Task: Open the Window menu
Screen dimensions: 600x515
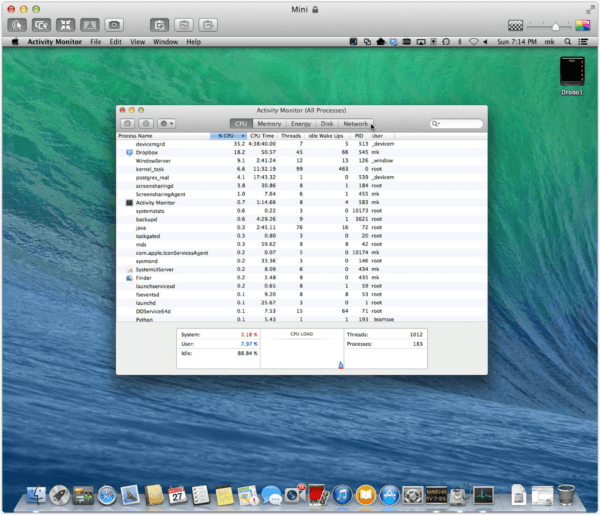Action: tap(166, 42)
